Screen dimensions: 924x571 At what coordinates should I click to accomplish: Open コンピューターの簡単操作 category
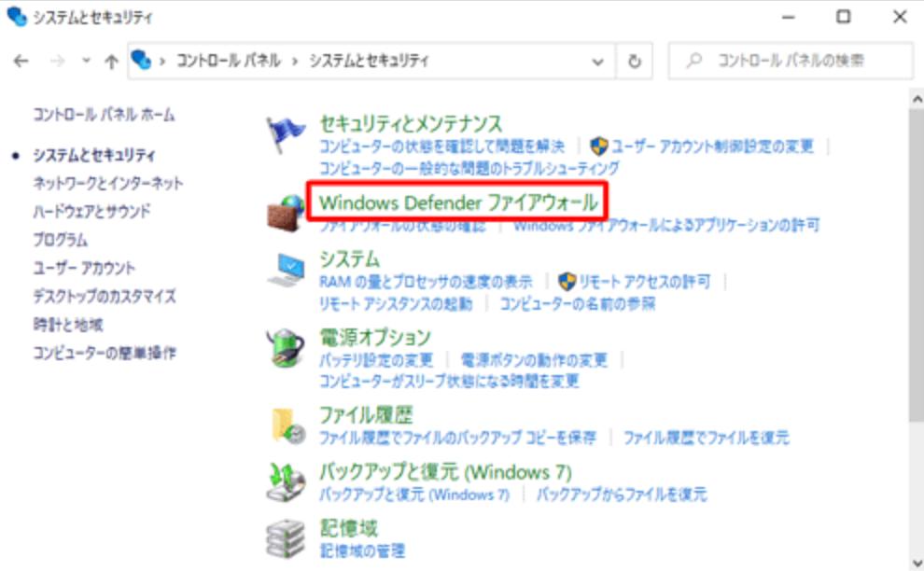(x=105, y=353)
